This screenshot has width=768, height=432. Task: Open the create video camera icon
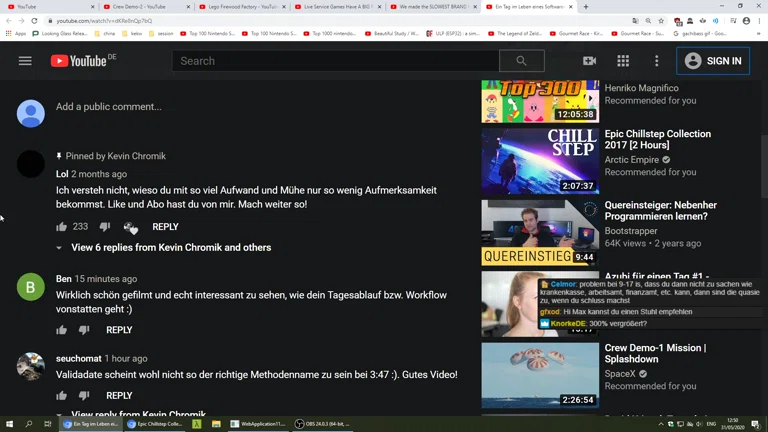[589, 61]
